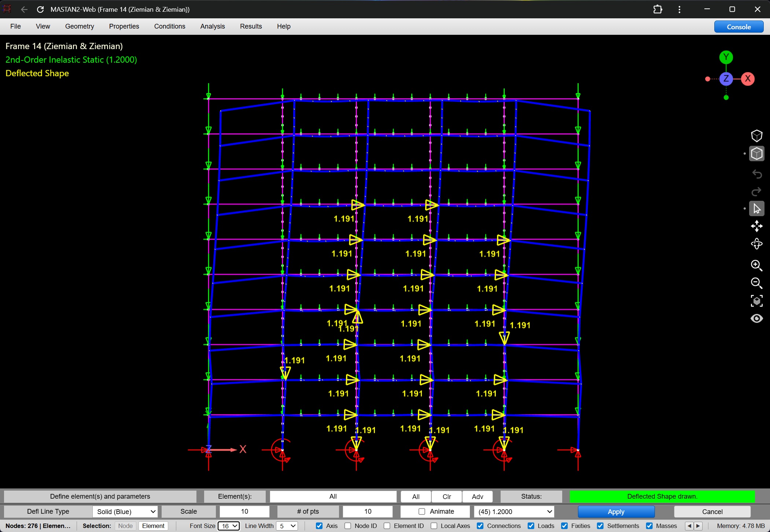Click the undo icon

tap(757, 174)
